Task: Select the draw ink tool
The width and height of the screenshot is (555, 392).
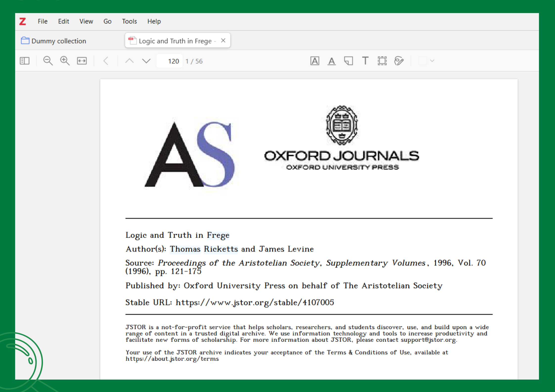Action: 399,61
